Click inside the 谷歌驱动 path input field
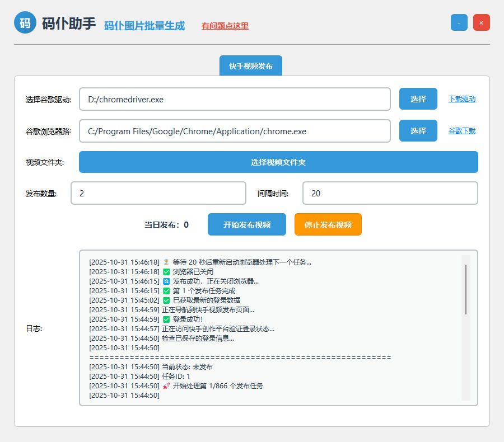The width and height of the screenshot is (504, 442). [235, 98]
